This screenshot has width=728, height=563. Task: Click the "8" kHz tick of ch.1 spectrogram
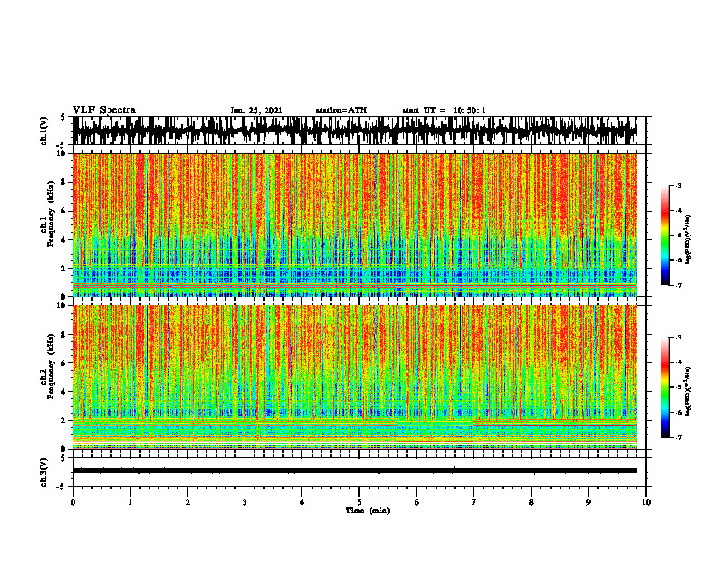click(x=64, y=182)
